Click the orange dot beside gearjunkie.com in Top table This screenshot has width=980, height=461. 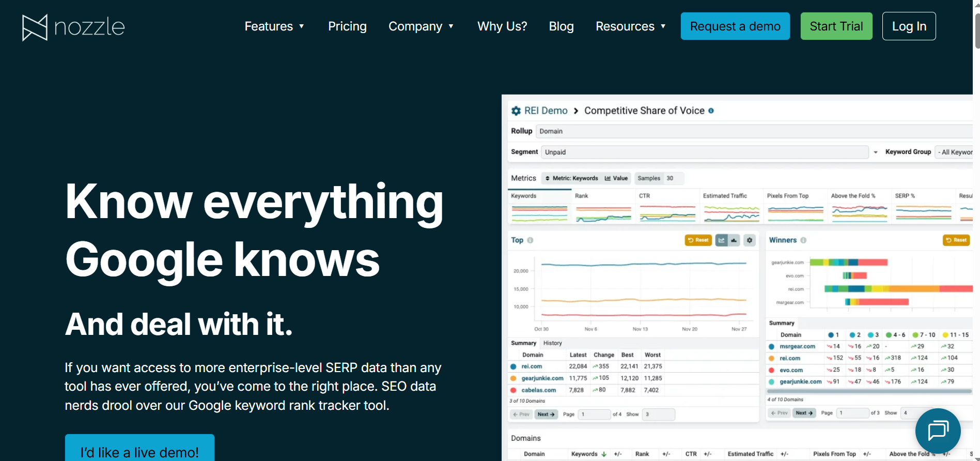[x=513, y=378]
